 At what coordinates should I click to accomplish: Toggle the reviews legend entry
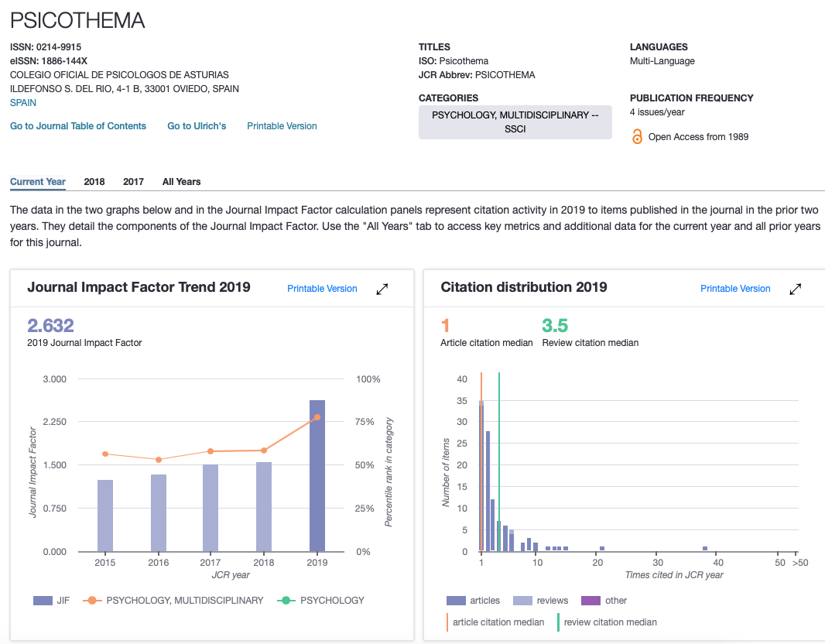point(540,601)
